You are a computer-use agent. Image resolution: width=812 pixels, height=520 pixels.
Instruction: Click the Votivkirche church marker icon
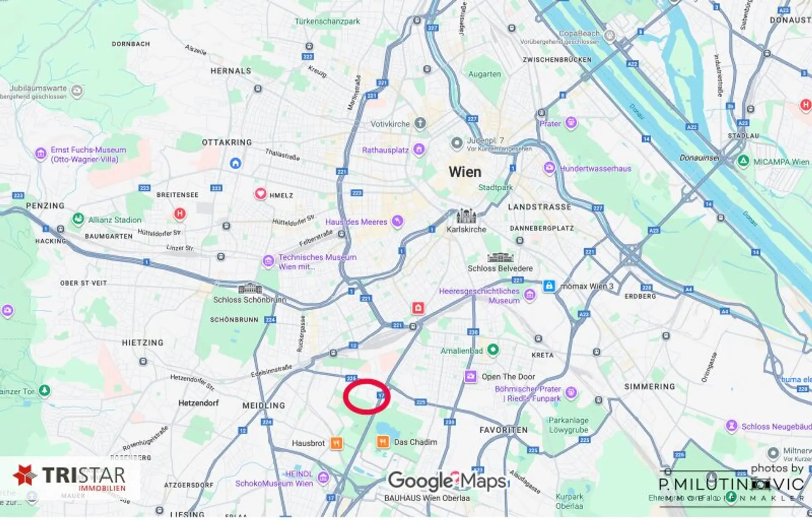pyautogui.click(x=420, y=124)
